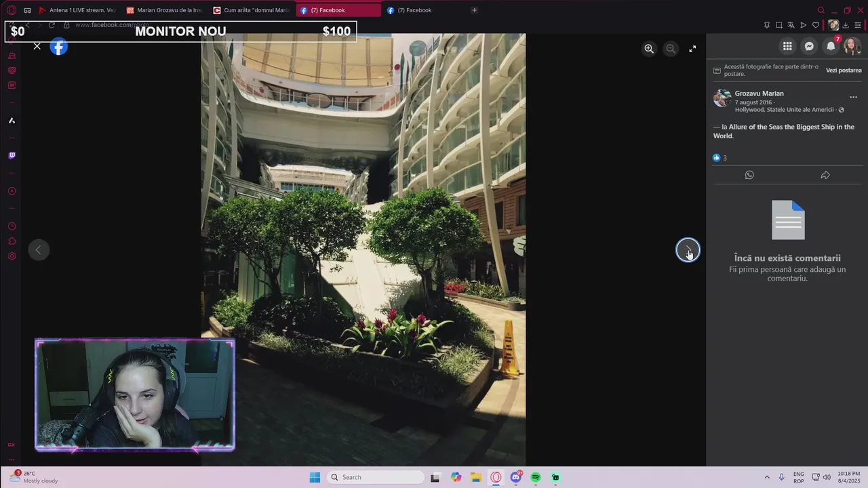Screen dimensions: 868x488
Task: View the 3 likes reactions
Action: point(719,158)
